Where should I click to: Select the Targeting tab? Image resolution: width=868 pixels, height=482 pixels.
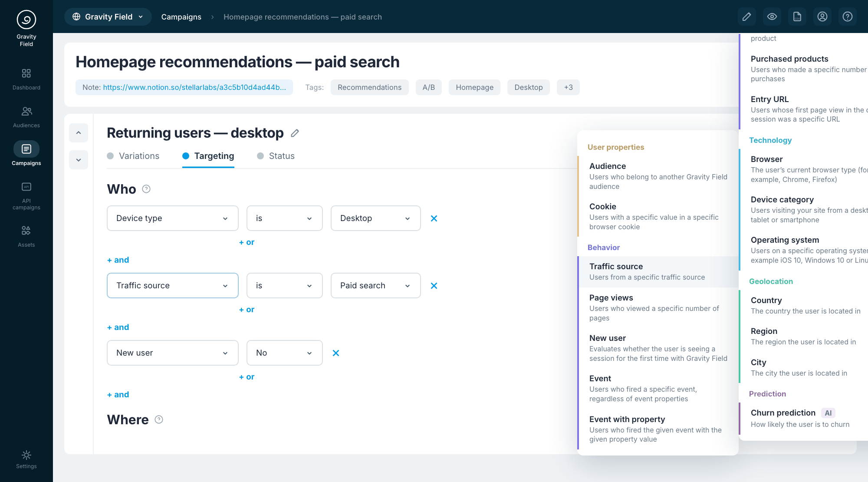[208, 156]
